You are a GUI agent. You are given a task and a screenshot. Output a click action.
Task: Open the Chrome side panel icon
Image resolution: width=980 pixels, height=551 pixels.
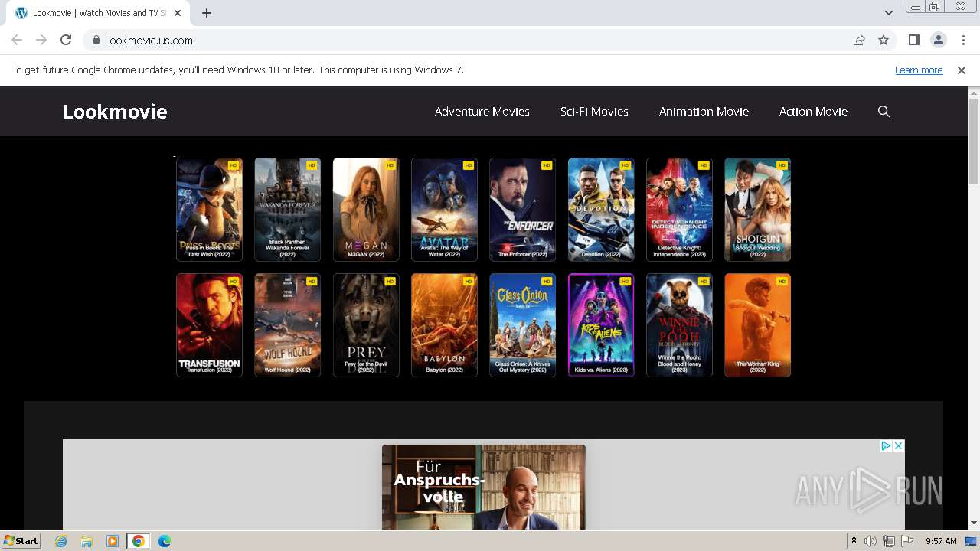coord(913,40)
